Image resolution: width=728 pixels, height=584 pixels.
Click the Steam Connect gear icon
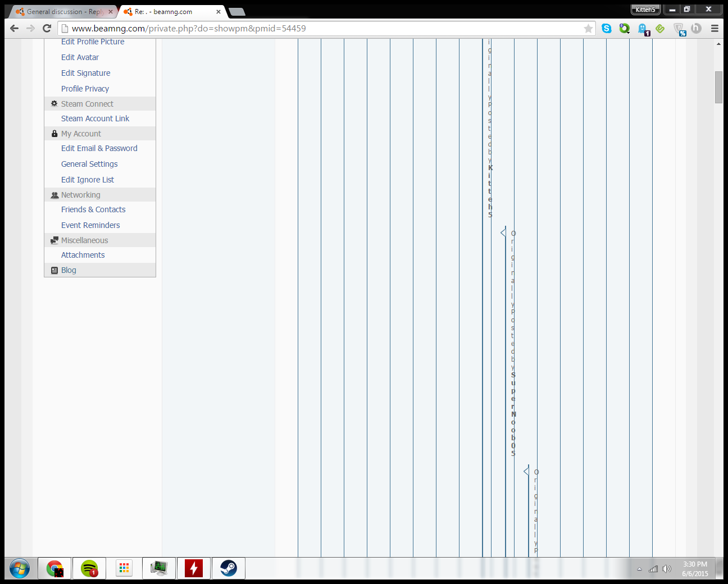54,104
